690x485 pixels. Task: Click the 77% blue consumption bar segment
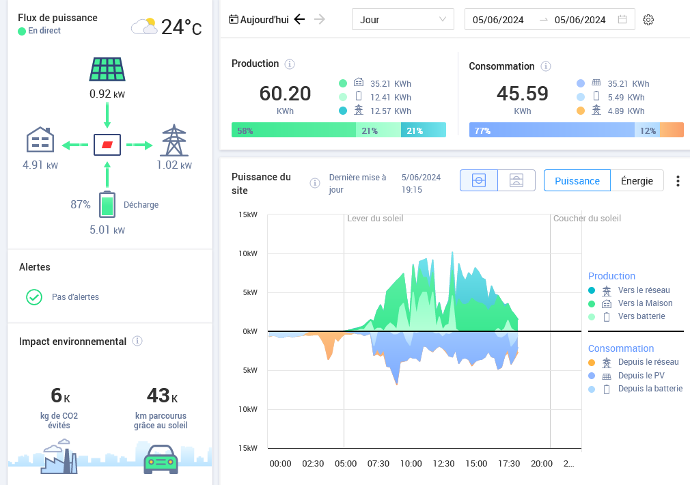[552, 130]
